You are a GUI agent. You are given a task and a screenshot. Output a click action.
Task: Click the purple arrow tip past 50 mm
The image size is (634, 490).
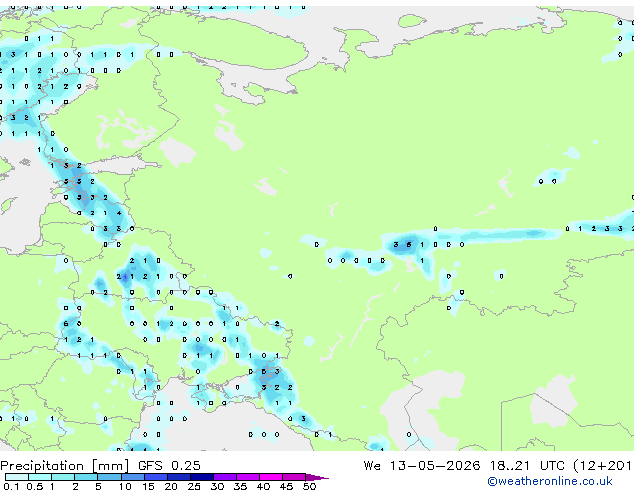[x=317, y=477]
